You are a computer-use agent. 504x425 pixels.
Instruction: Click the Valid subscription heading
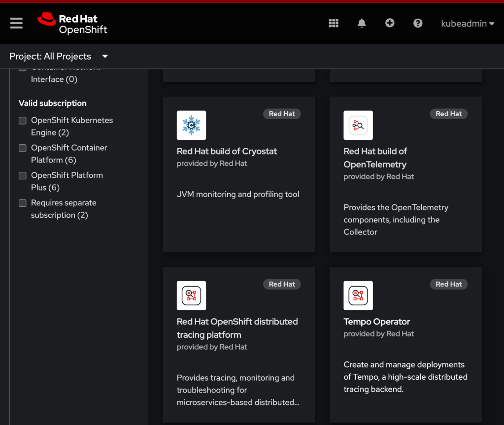click(52, 103)
